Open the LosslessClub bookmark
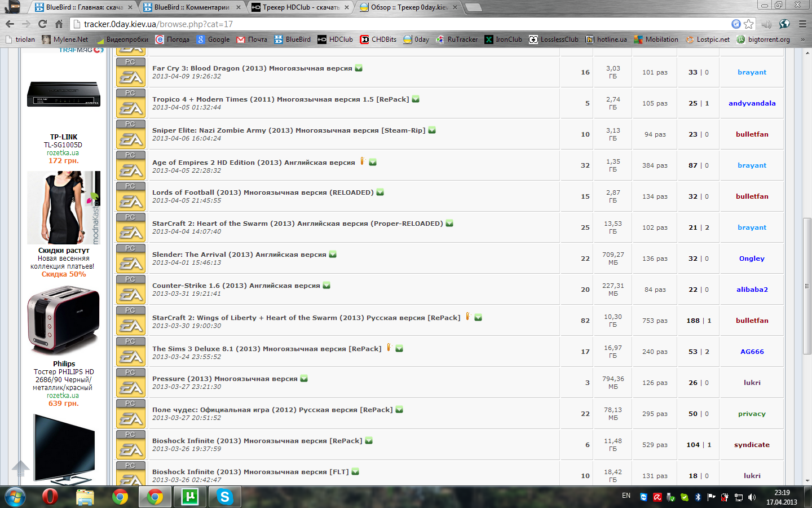Screen dimensions: 812x508 coord(554,40)
